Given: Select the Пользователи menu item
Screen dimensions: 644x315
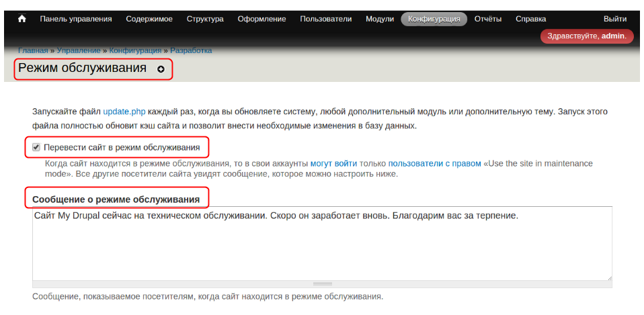Looking at the screenshot, I should 326,19.
